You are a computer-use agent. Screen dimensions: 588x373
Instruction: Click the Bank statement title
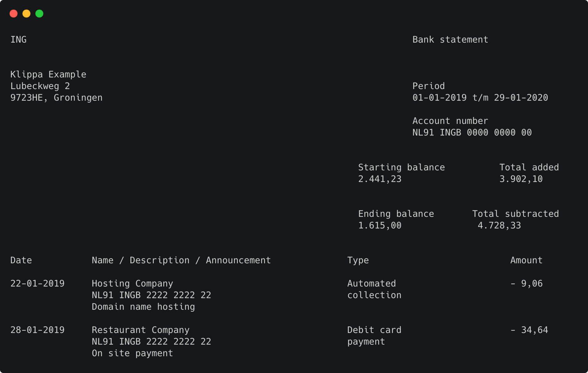point(450,40)
